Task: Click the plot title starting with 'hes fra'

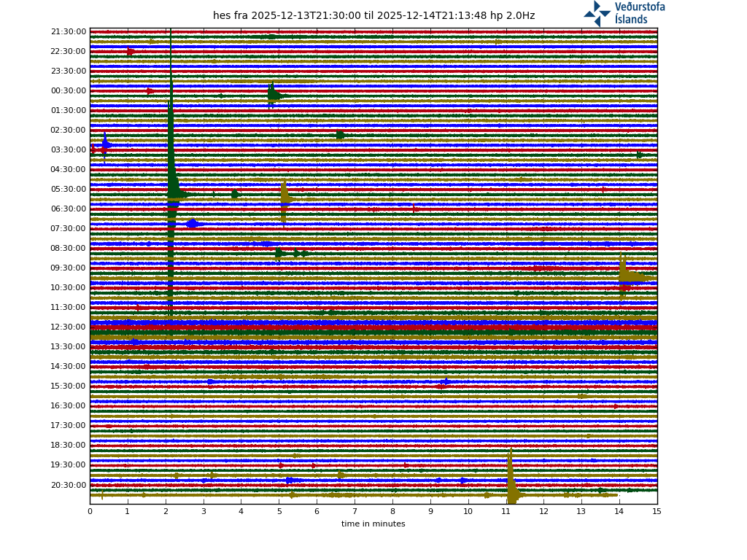Action: click(373, 15)
